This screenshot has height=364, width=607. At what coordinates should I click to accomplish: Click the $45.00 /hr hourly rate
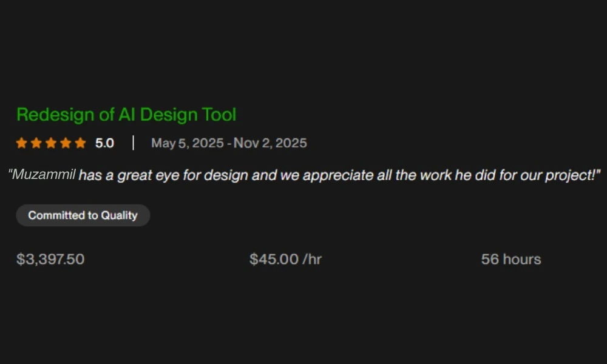pos(286,259)
